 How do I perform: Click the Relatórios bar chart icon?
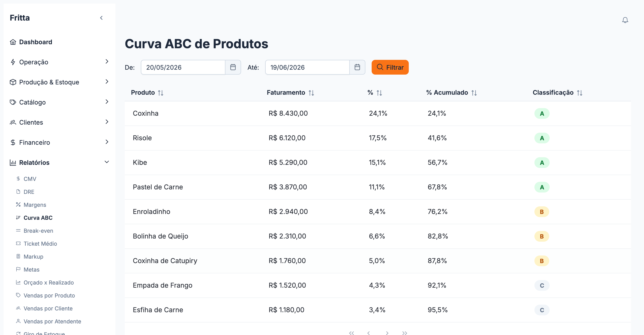click(13, 163)
